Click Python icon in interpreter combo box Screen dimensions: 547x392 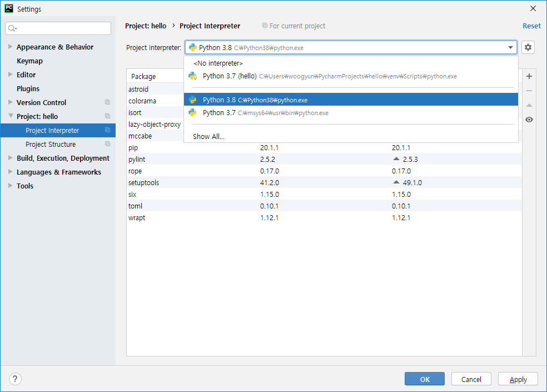tap(192, 47)
